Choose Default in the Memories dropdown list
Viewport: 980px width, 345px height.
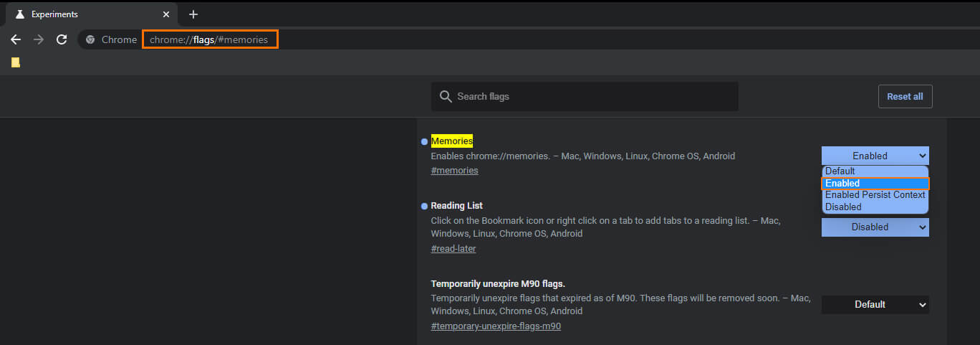[x=875, y=171]
